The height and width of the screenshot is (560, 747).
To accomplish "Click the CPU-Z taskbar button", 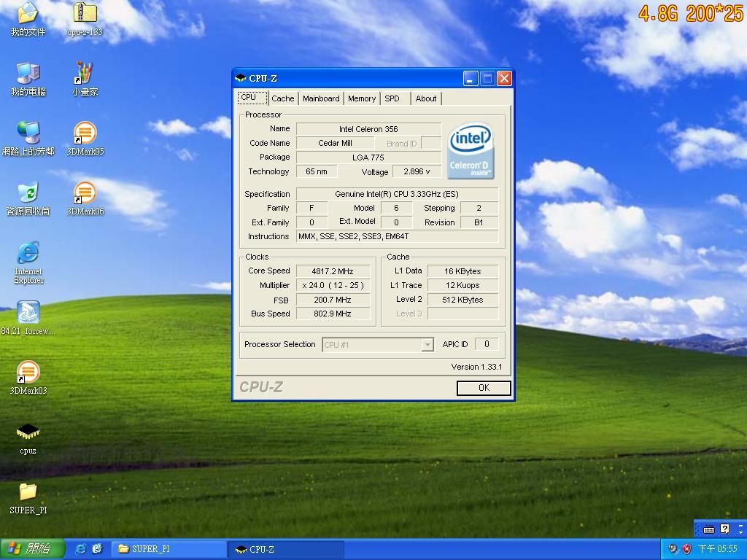I will point(286,549).
